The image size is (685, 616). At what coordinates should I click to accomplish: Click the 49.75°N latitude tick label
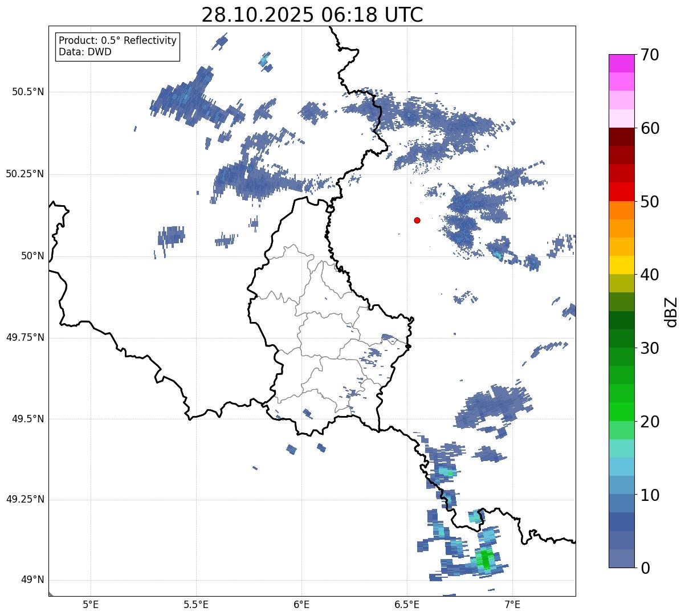(x=25, y=337)
